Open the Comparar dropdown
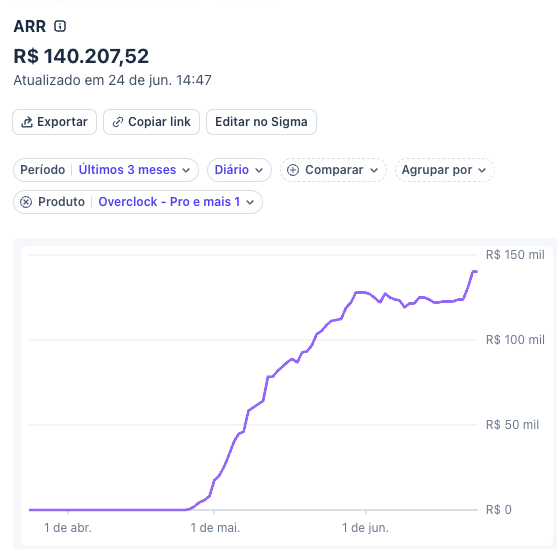The image size is (557, 549). point(333,170)
